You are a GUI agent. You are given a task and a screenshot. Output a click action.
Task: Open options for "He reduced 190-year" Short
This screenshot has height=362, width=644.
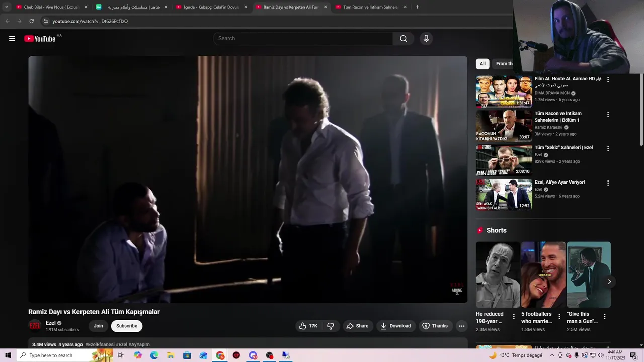pos(514,317)
